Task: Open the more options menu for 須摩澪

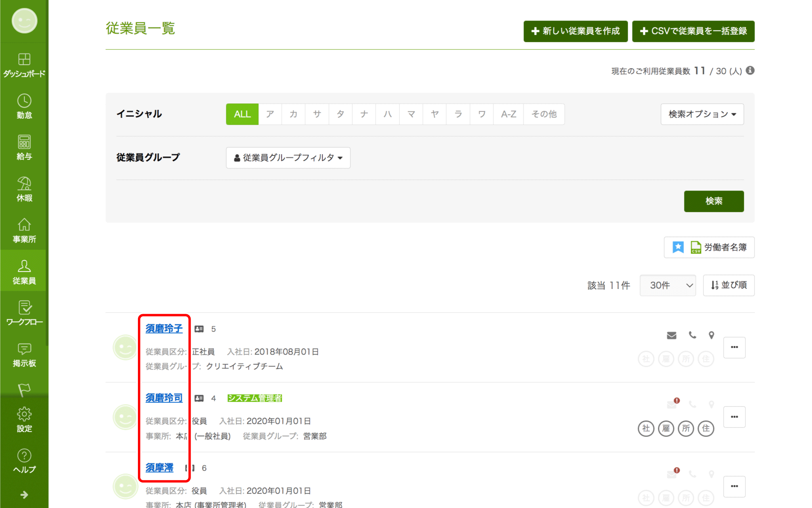Action: point(734,486)
